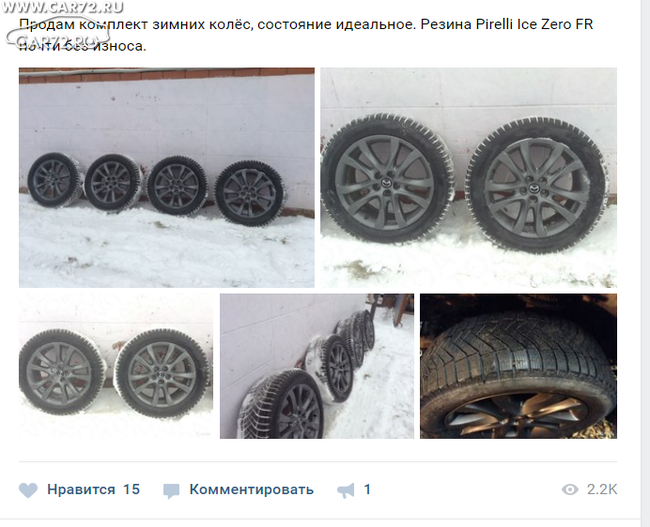Open photo of four wheels in row
The image size is (650, 527).
click(x=167, y=177)
